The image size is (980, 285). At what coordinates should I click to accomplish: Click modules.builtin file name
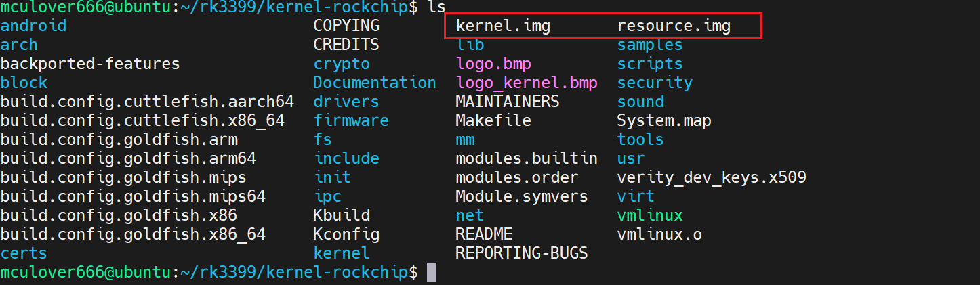point(527,159)
